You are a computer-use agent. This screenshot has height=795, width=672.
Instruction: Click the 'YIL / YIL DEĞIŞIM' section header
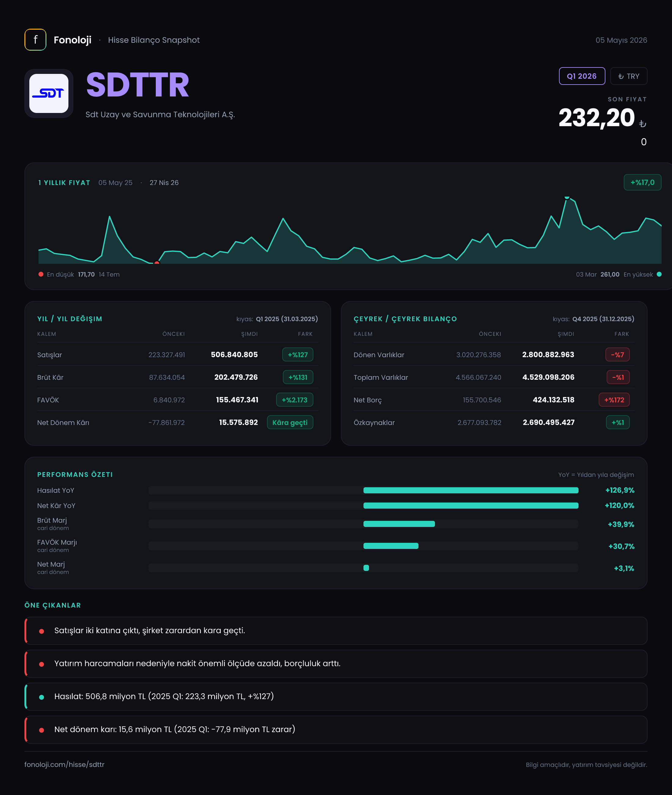(70, 319)
